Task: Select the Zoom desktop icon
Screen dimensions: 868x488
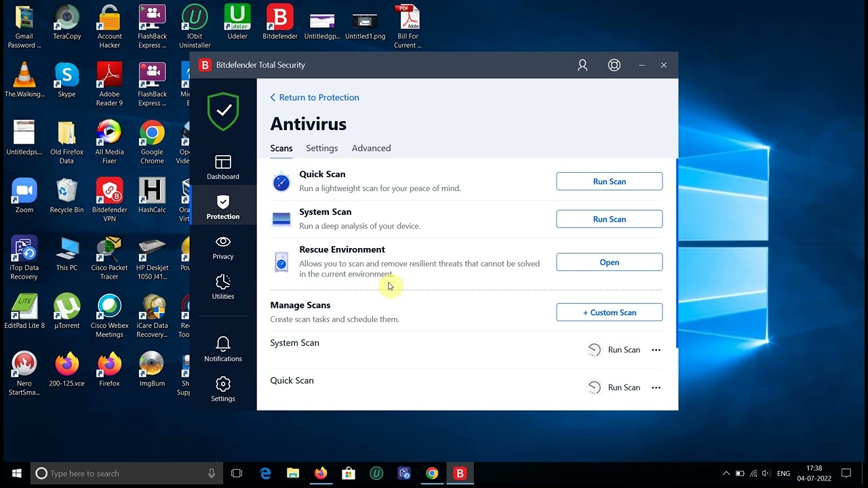Action: (x=24, y=196)
